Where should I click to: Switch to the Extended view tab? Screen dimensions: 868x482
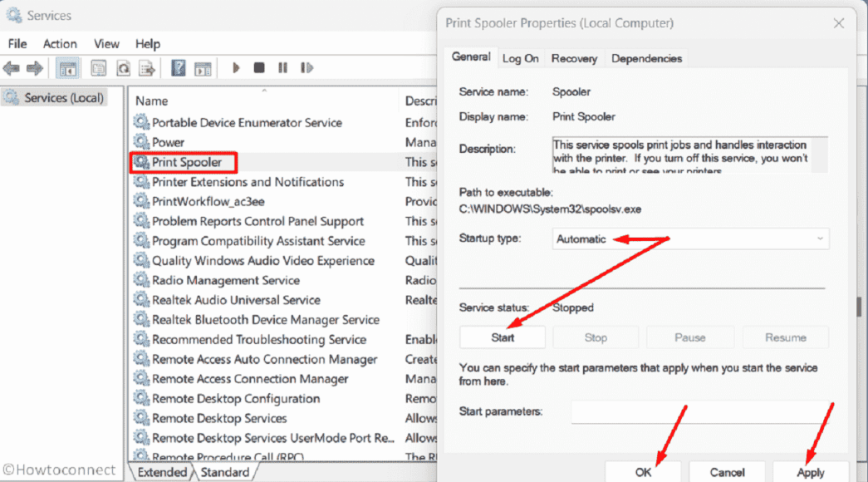[162, 472]
